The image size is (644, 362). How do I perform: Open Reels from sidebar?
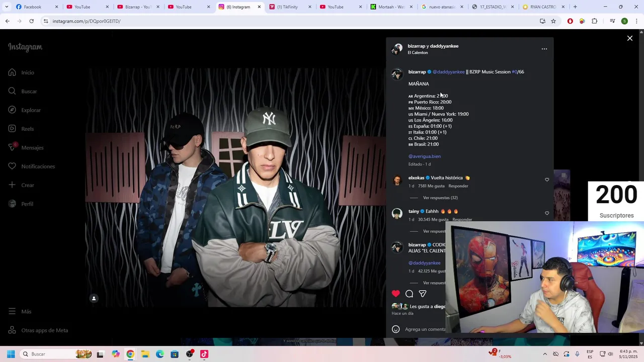(x=21, y=129)
